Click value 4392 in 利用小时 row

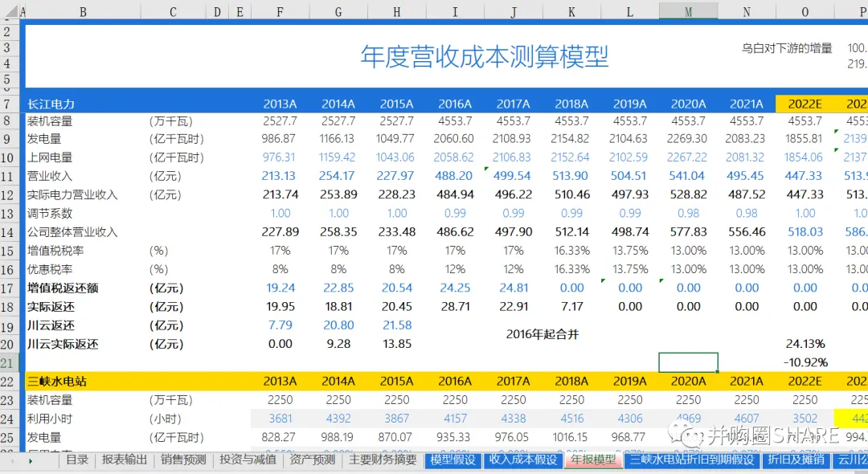coord(339,419)
